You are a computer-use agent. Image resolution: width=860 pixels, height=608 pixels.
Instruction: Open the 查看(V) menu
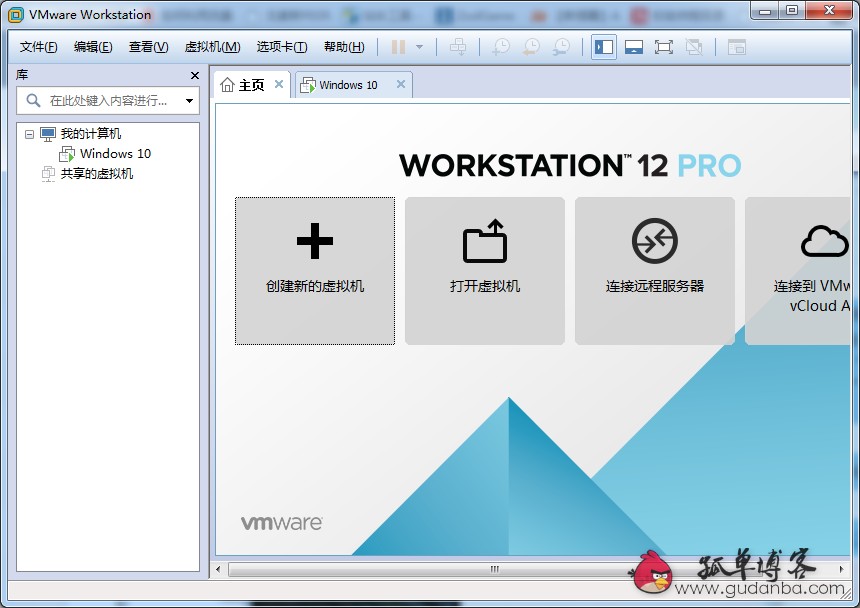149,47
